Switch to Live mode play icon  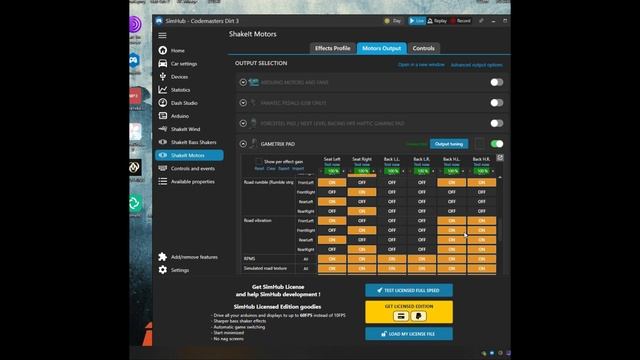[x=412, y=21]
